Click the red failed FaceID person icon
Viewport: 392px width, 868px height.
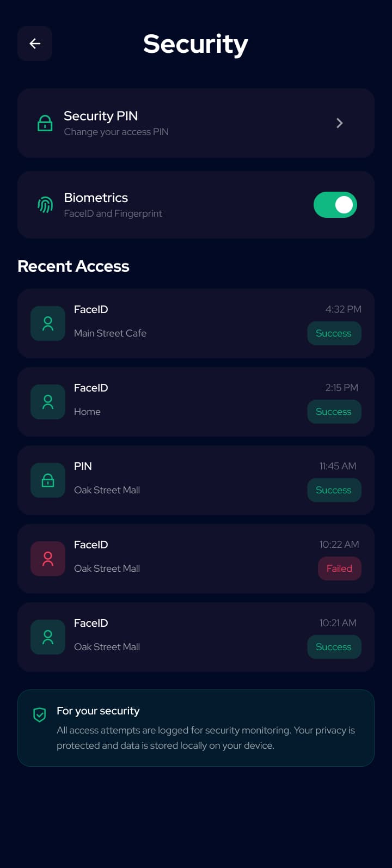(x=48, y=559)
